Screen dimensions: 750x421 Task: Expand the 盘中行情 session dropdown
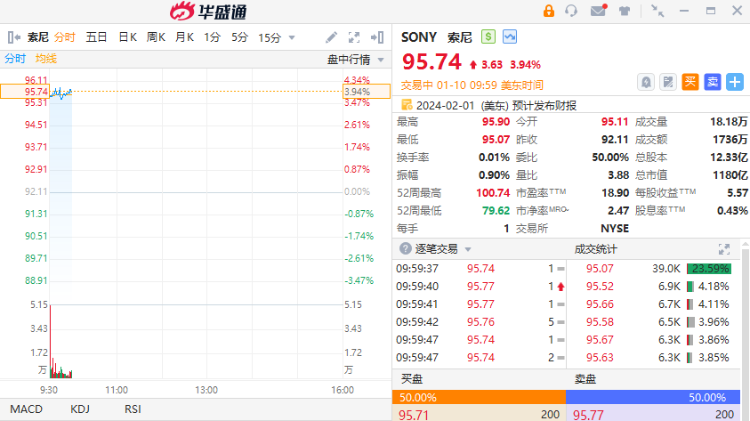coord(348,59)
